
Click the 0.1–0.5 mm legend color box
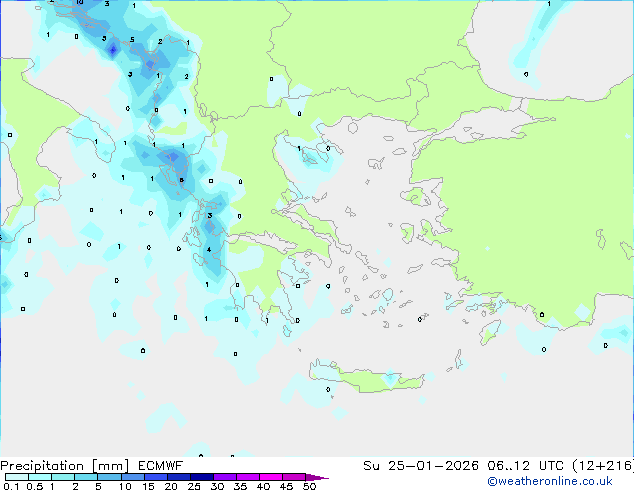[x=17, y=477]
